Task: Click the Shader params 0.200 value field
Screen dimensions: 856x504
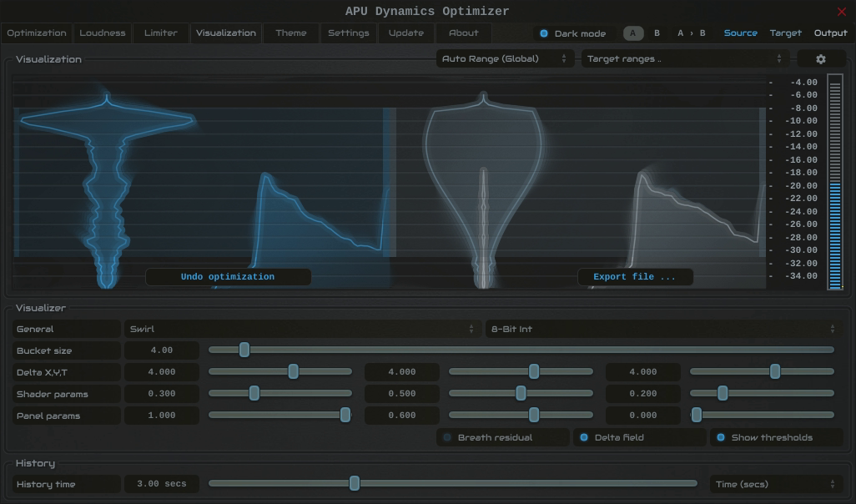Action: tap(643, 394)
